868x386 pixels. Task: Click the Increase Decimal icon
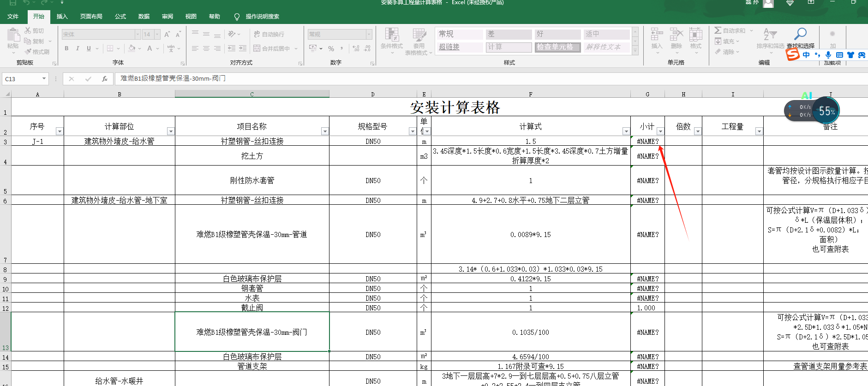click(x=356, y=48)
